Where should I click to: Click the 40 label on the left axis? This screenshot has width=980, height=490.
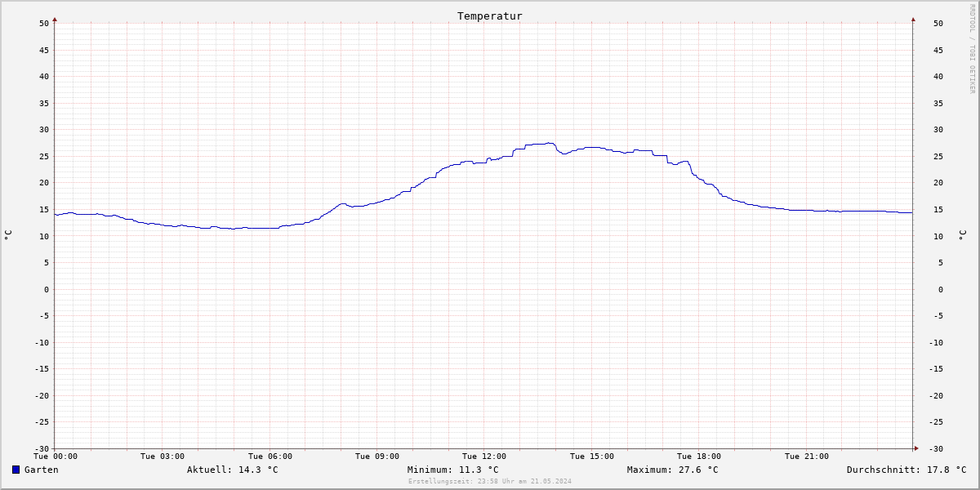click(x=44, y=76)
